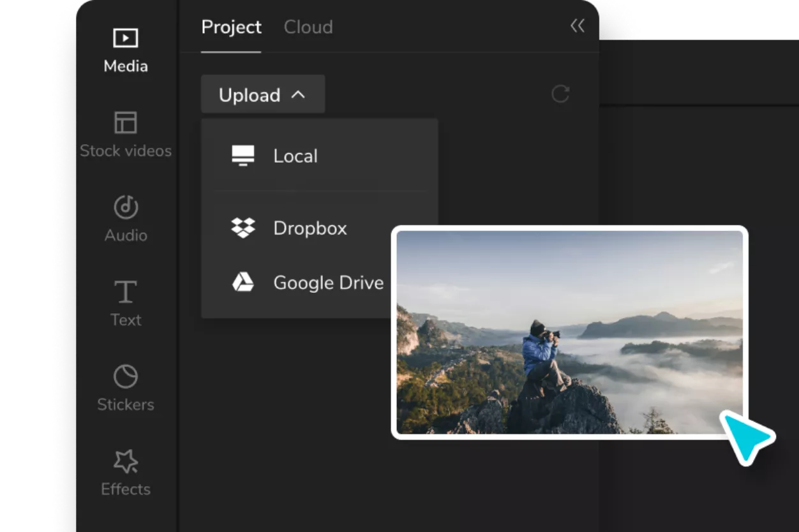The image size is (799, 532).
Task: Choose the Text tool icon
Action: tap(126, 292)
